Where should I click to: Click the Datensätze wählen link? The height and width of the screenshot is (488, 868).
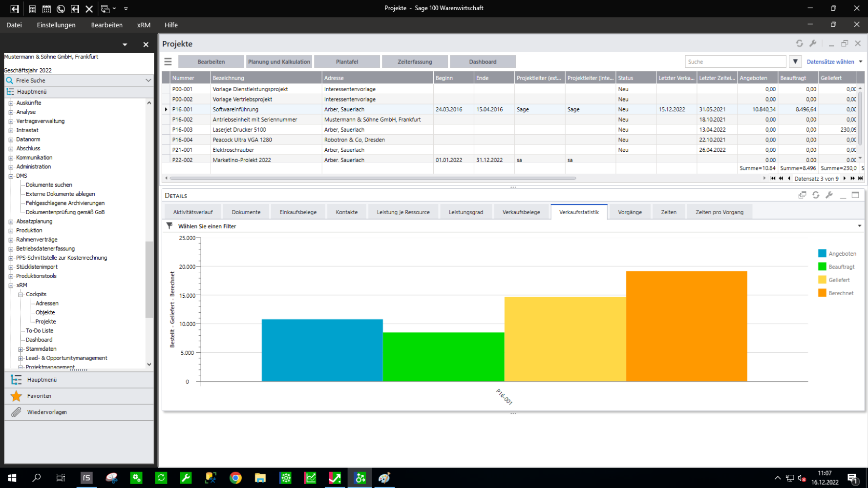point(830,62)
